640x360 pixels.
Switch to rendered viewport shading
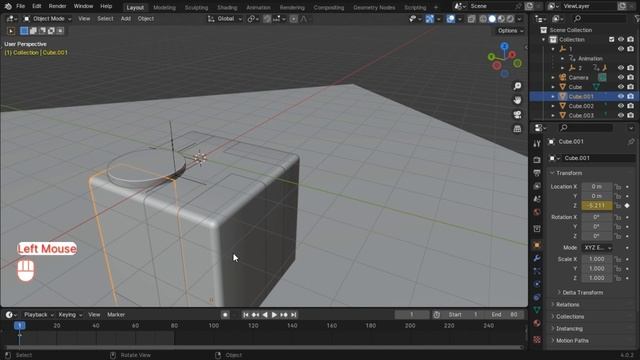pyautogui.click(x=510, y=19)
